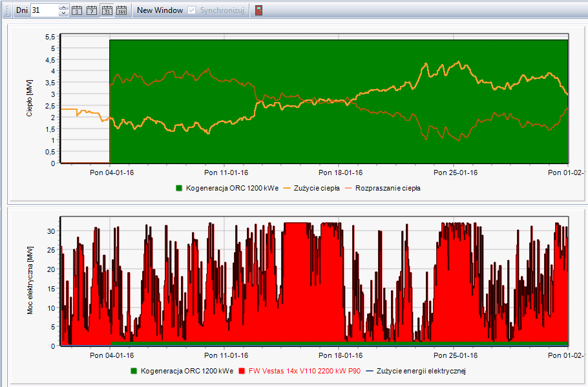Click Zużycie ciepła legend entry
Image resolution: width=588 pixels, height=387 pixels.
tap(311, 188)
